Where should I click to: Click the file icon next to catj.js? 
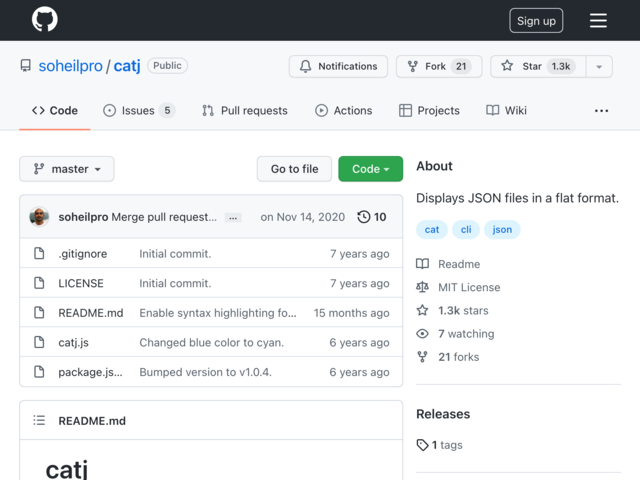click(x=39, y=342)
